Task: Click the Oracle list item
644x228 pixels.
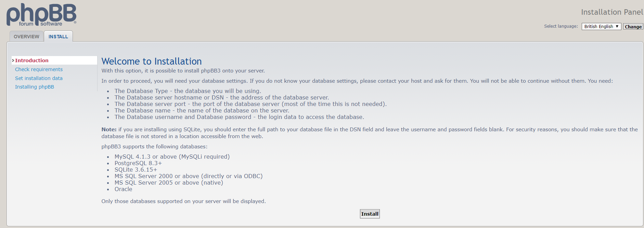Action: (123, 189)
